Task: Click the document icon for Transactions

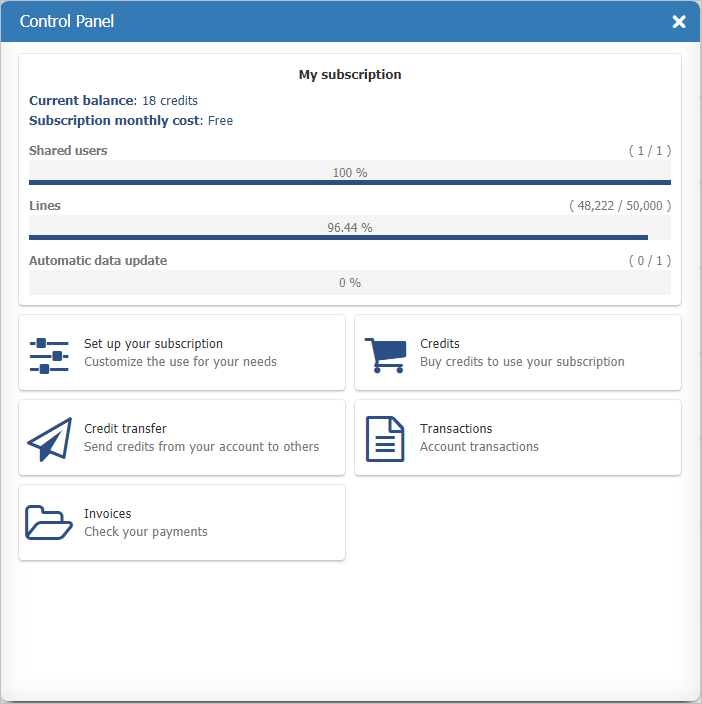Action: (x=385, y=439)
